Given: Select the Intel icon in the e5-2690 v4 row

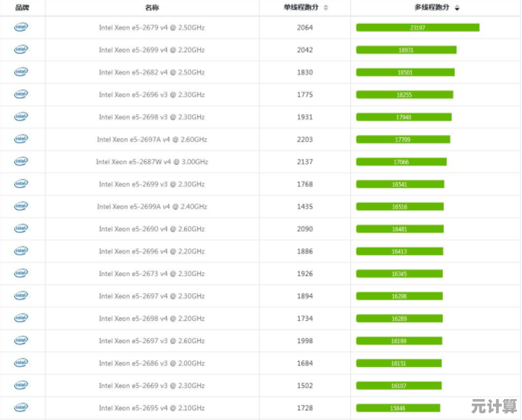Looking at the screenshot, I should pyautogui.click(x=21, y=229).
